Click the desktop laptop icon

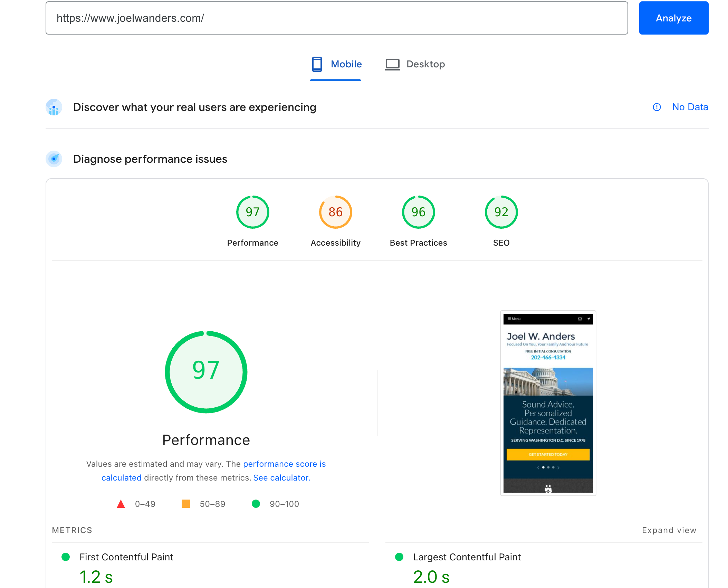point(392,64)
